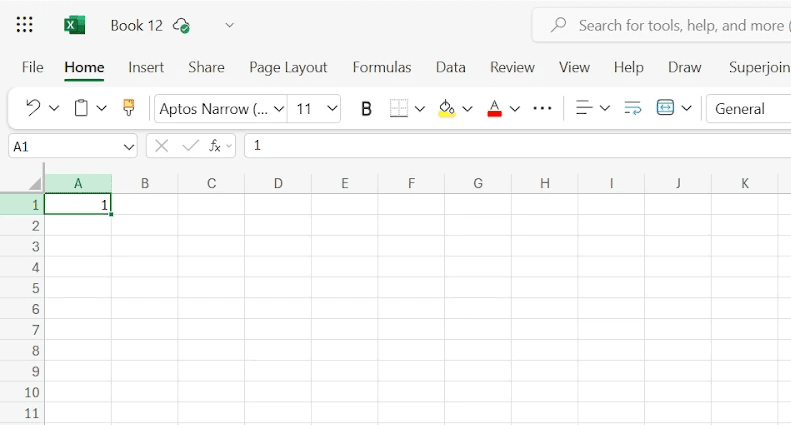This screenshot has height=425, width=791.
Task: Expand the font color dropdown arrow
Action: 515,109
